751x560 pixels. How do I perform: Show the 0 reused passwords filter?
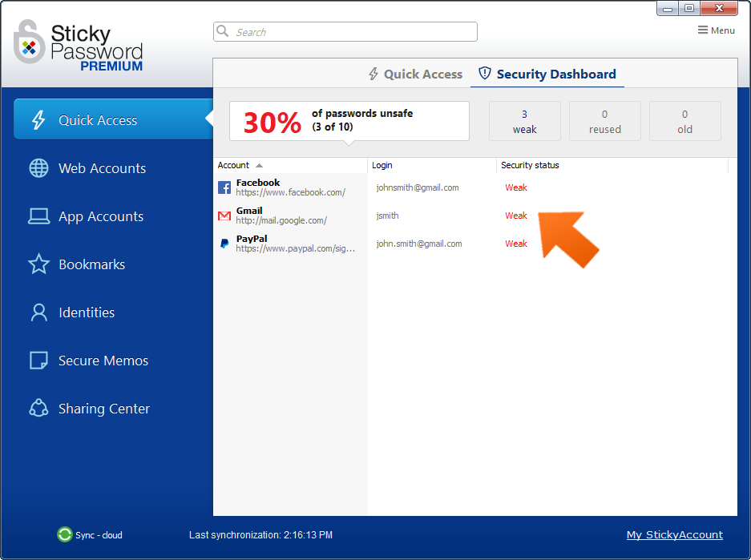pyautogui.click(x=605, y=121)
